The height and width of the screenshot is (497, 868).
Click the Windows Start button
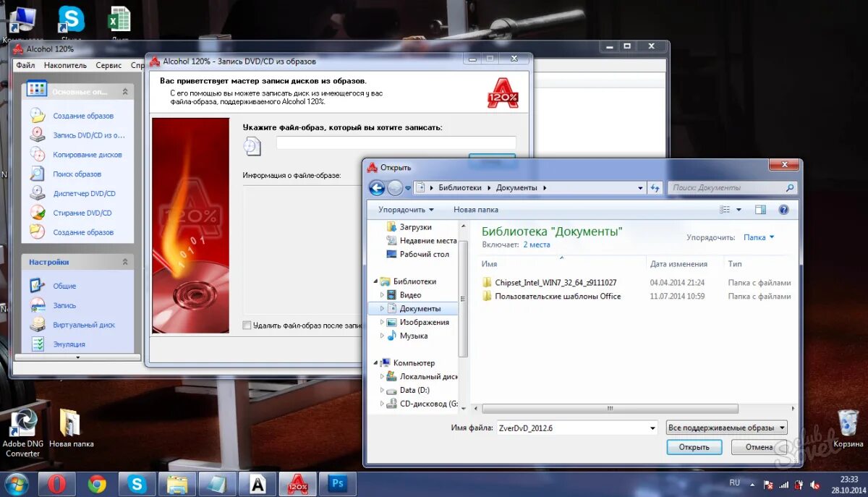pos(17,484)
